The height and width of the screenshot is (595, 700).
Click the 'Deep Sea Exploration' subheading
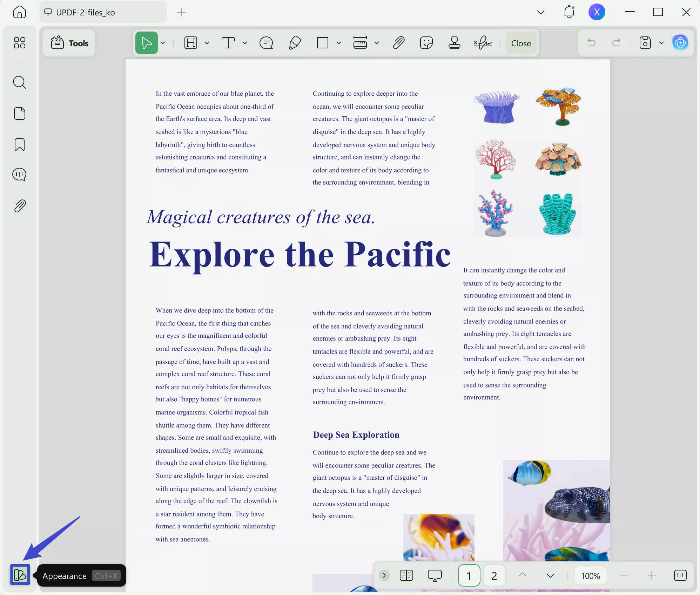coord(356,435)
